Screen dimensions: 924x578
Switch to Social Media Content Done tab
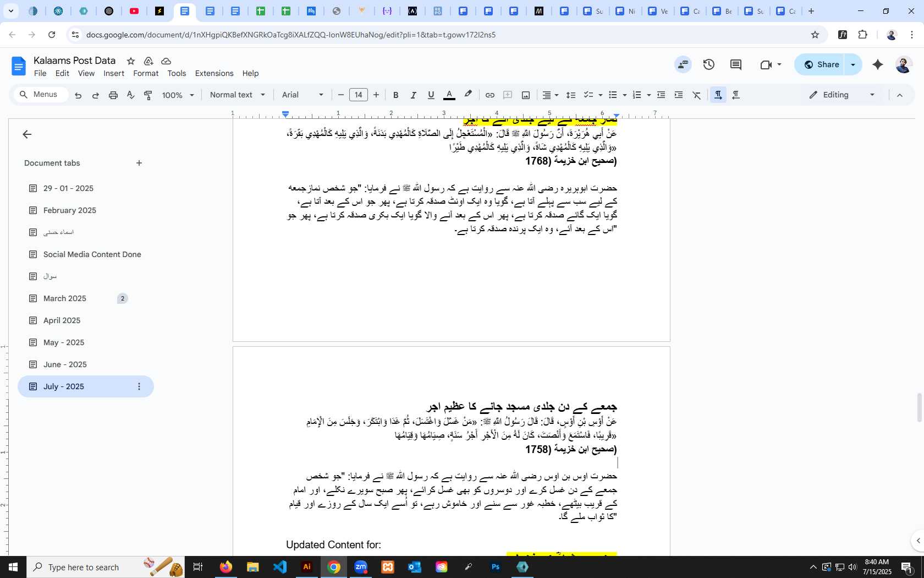point(85,254)
